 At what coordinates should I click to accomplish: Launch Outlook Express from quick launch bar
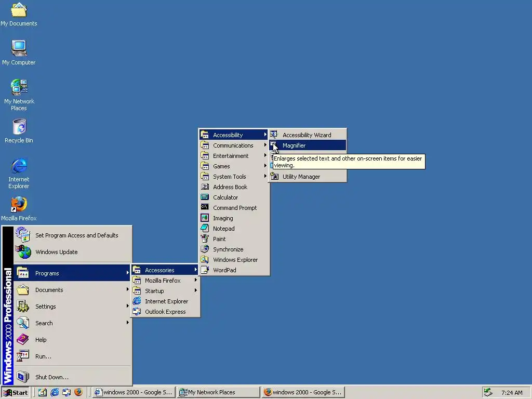pyautogui.click(x=66, y=392)
